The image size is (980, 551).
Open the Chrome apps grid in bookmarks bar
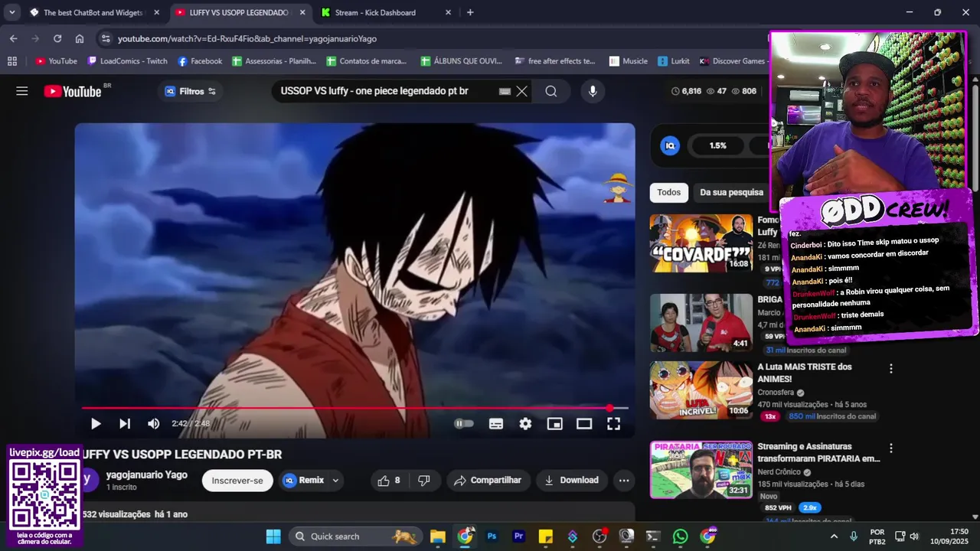[11, 61]
